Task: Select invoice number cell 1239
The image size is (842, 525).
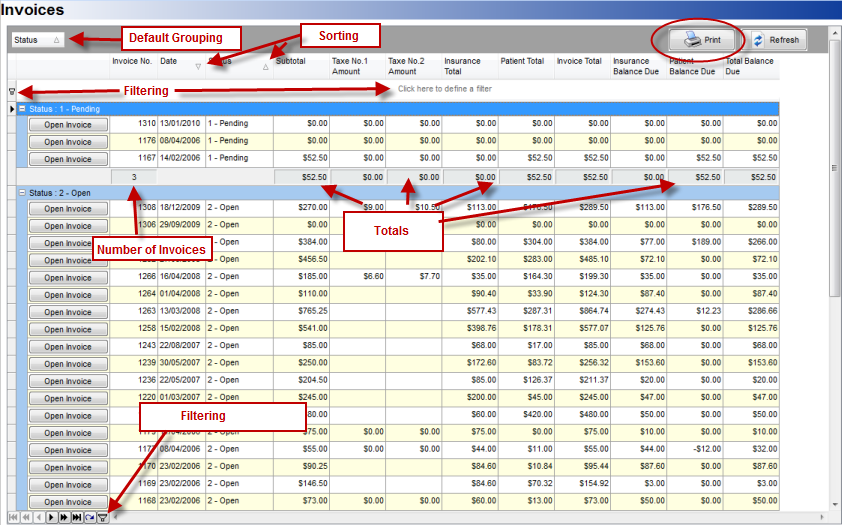Action: coord(134,363)
